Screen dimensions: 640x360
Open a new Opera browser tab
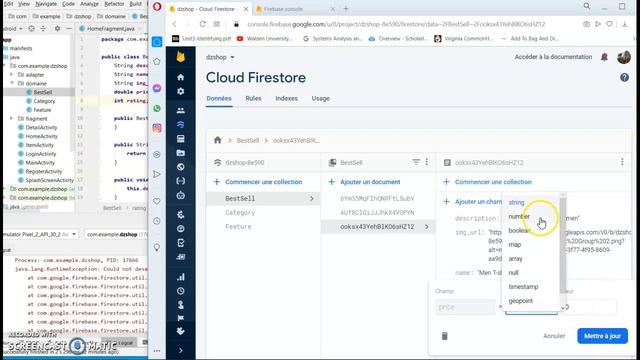[346, 9]
